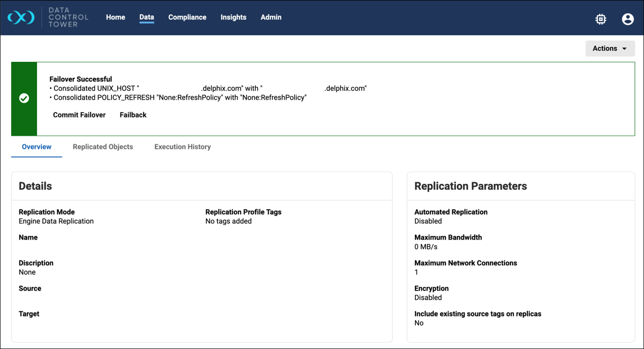Image resolution: width=644 pixels, height=349 pixels.
Task: Open the Compliance navigation menu
Action: tap(187, 17)
